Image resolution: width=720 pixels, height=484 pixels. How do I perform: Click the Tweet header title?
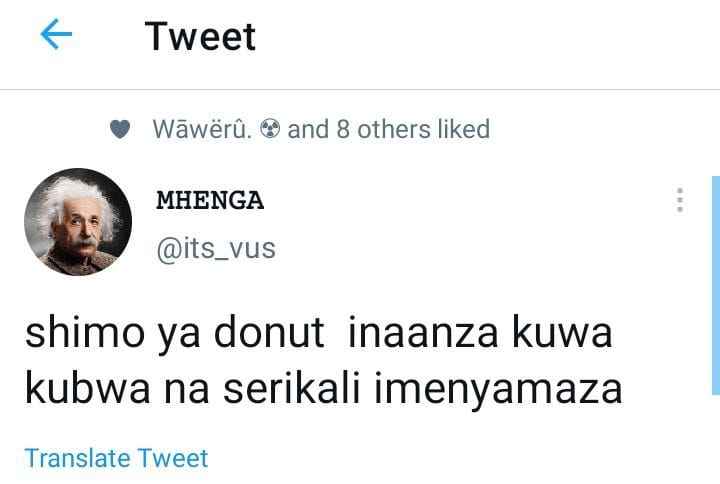coord(200,36)
